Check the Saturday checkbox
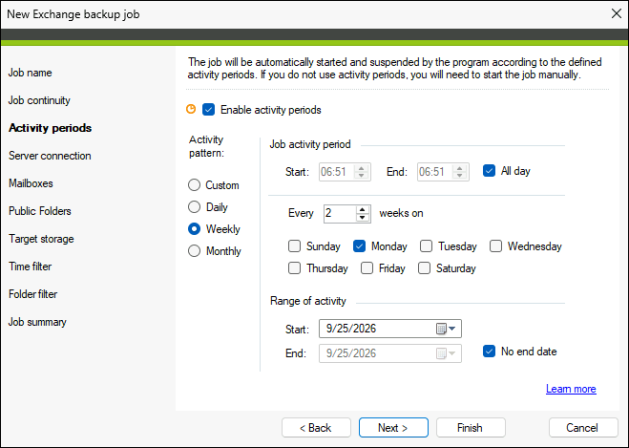The image size is (629, 448). pyautogui.click(x=424, y=268)
